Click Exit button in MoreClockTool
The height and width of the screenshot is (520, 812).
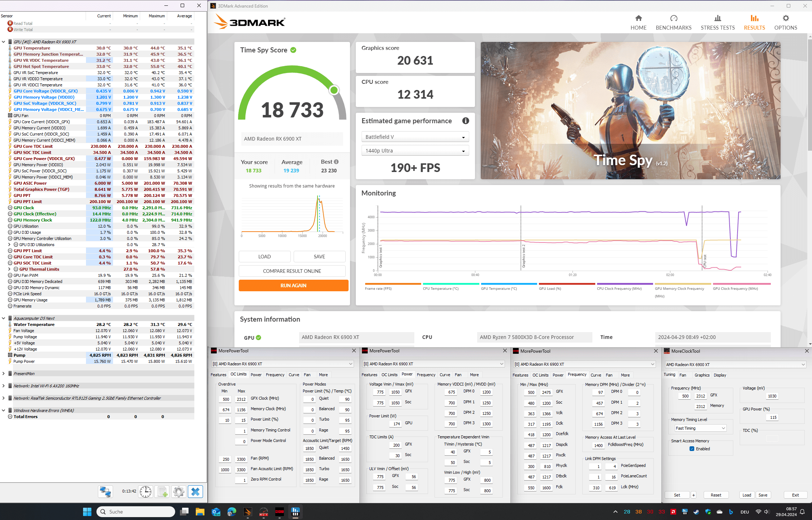(x=795, y=495)
